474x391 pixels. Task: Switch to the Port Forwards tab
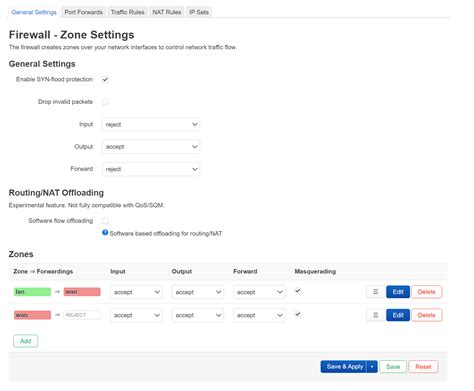click(x=83, y=12)
